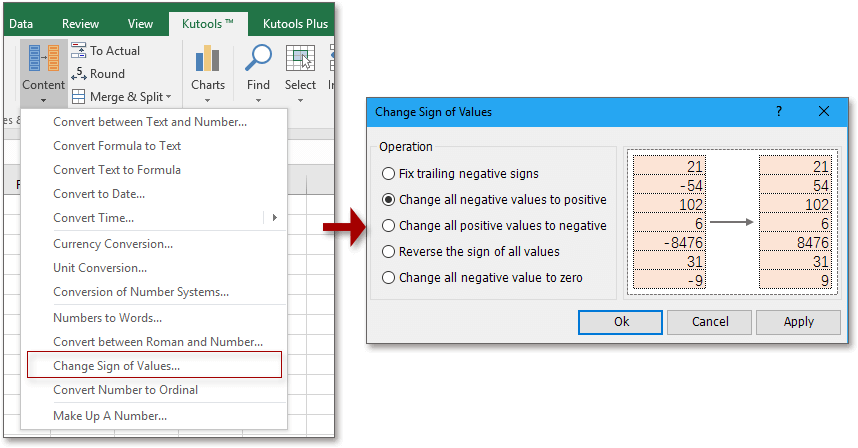Close the Change Sign of Values dialog

coord(824,112)
